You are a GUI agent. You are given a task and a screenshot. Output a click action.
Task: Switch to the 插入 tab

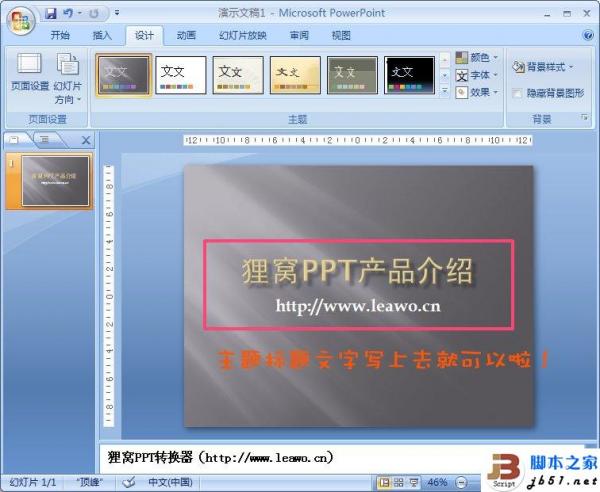(x=102, y=36)
